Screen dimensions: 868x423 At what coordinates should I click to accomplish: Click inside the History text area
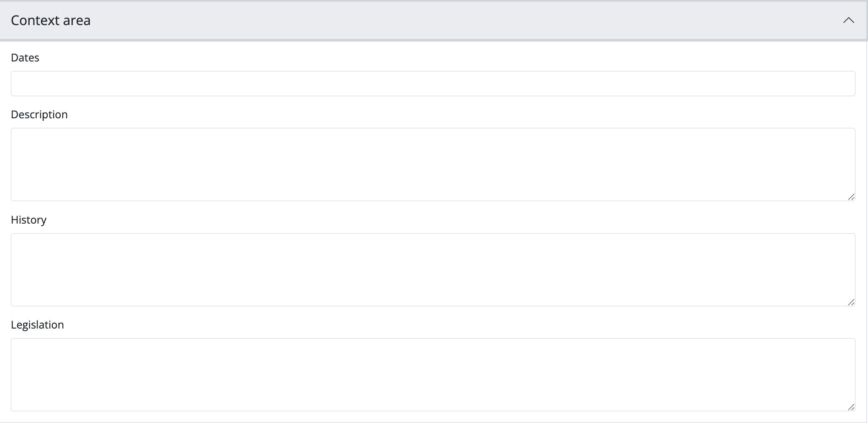tap(433, 270)
